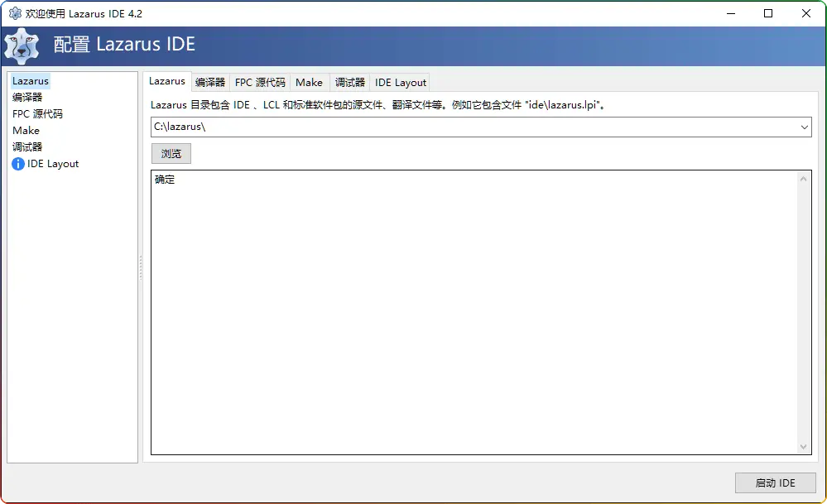Click the Lazarus 目录 description text

[377, 105]
